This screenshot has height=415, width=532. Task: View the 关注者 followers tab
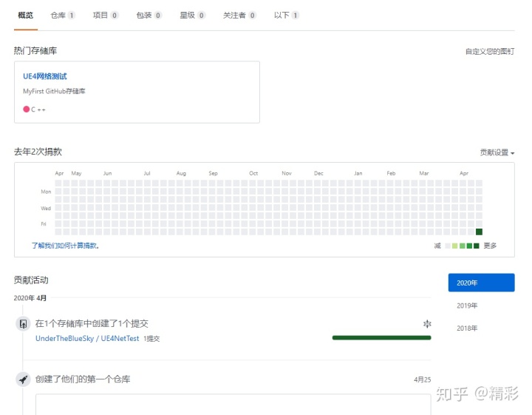(239, 16)
